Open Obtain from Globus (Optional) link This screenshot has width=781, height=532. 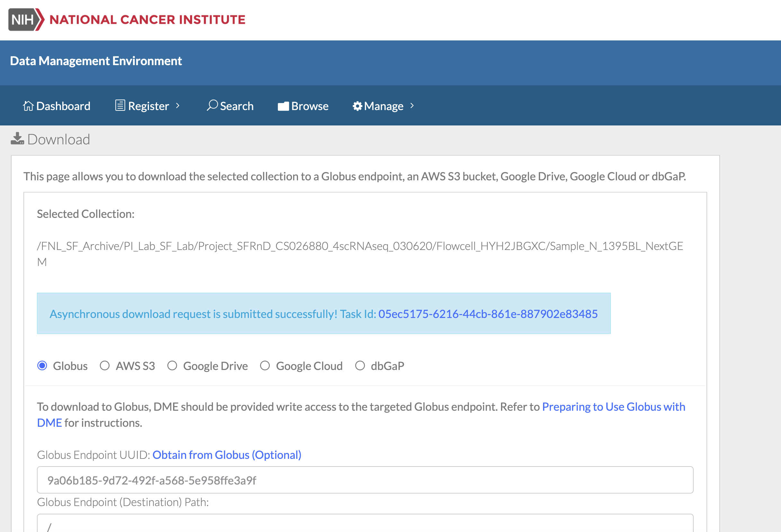pyautogui.click(x=227, y=455)
